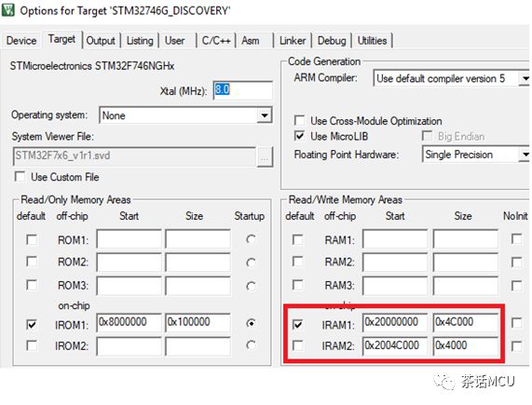Click the RAM1 Size input field
The width and height of the screenshot is (532, 405).
pyautogui.click(x=466, y=239)
